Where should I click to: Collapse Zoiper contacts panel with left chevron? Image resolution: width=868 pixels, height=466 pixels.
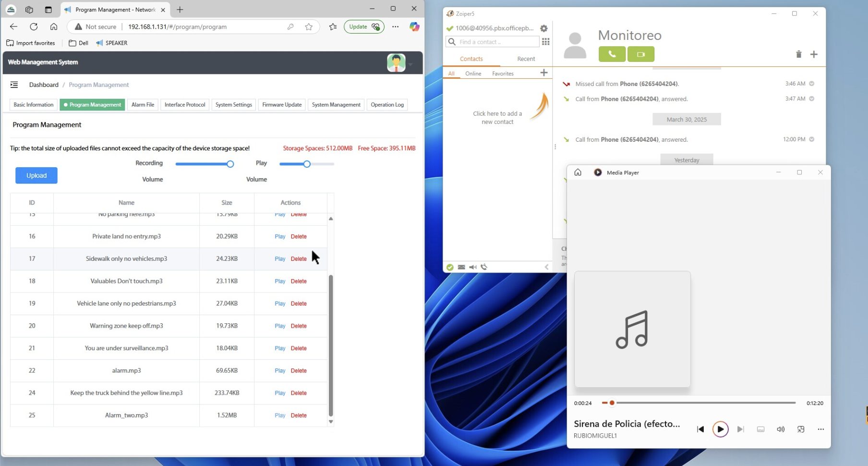point(546,267)
